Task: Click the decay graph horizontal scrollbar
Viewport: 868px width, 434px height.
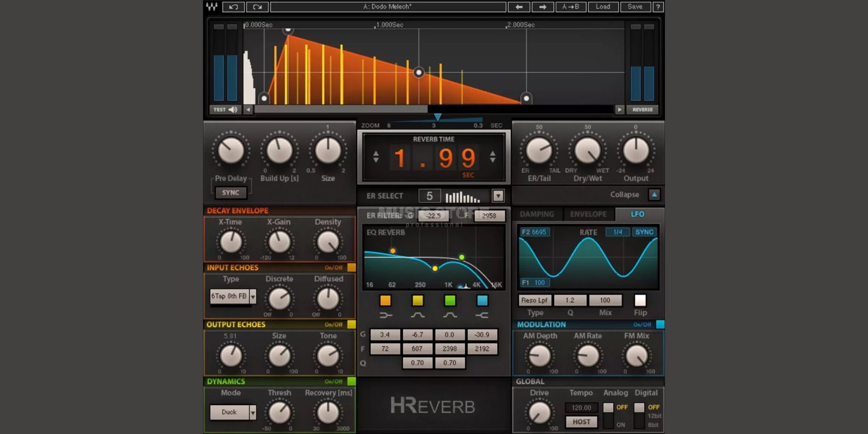Action: (x=341, y=109)
